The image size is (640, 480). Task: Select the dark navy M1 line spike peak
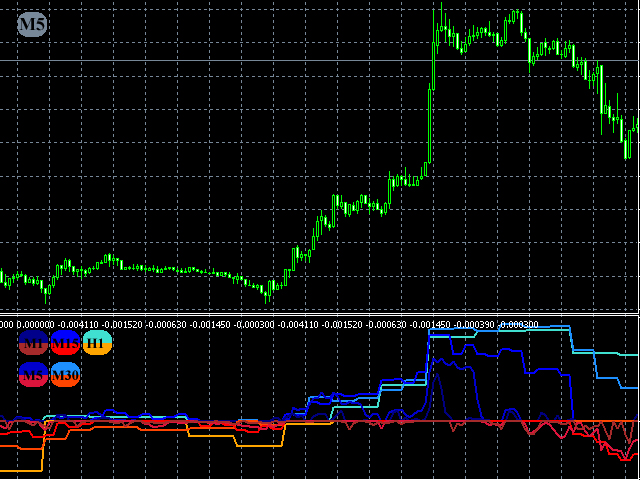[x=437, y=376]
